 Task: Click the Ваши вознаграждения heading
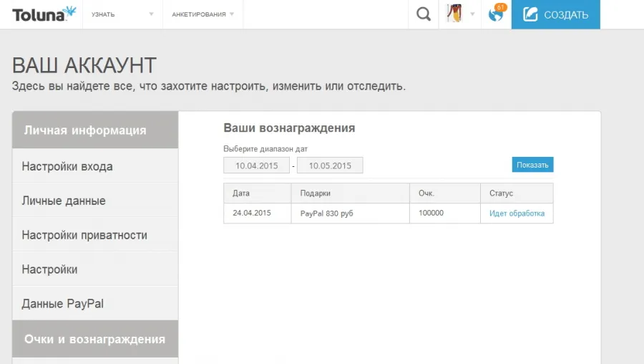289,128
